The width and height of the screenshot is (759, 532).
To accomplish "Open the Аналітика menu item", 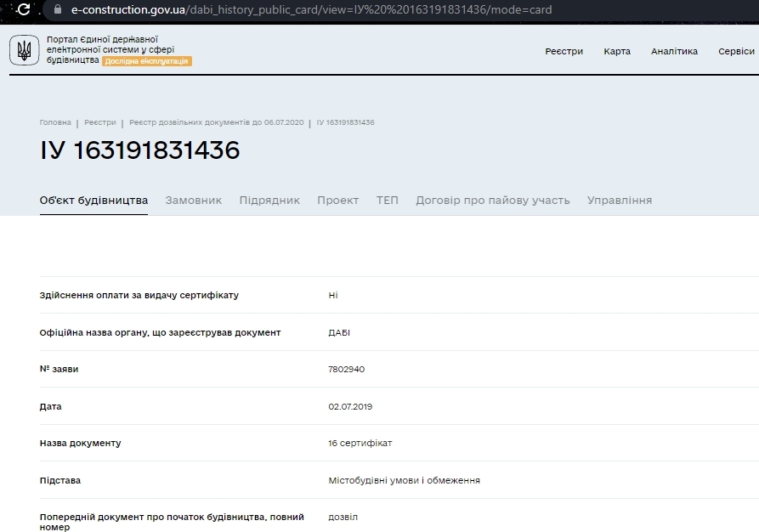I will click(674, 51).
